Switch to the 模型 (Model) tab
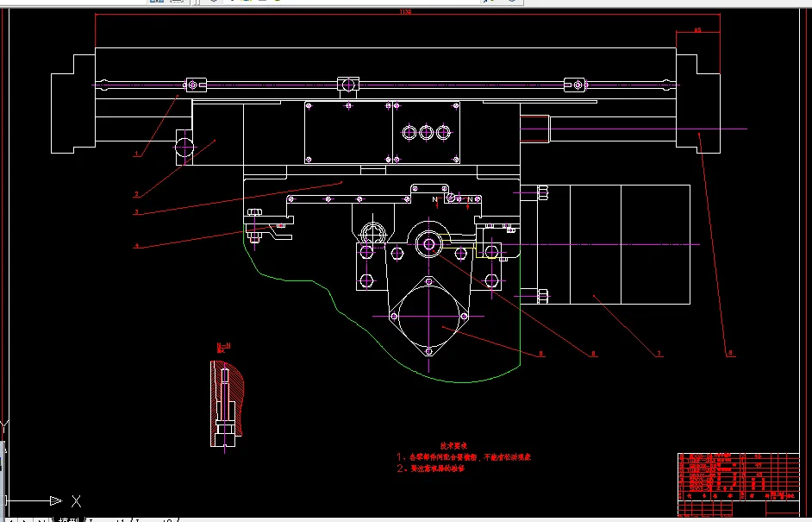The width and height of the screenshot is (812, 522). (x=69, y=519)
